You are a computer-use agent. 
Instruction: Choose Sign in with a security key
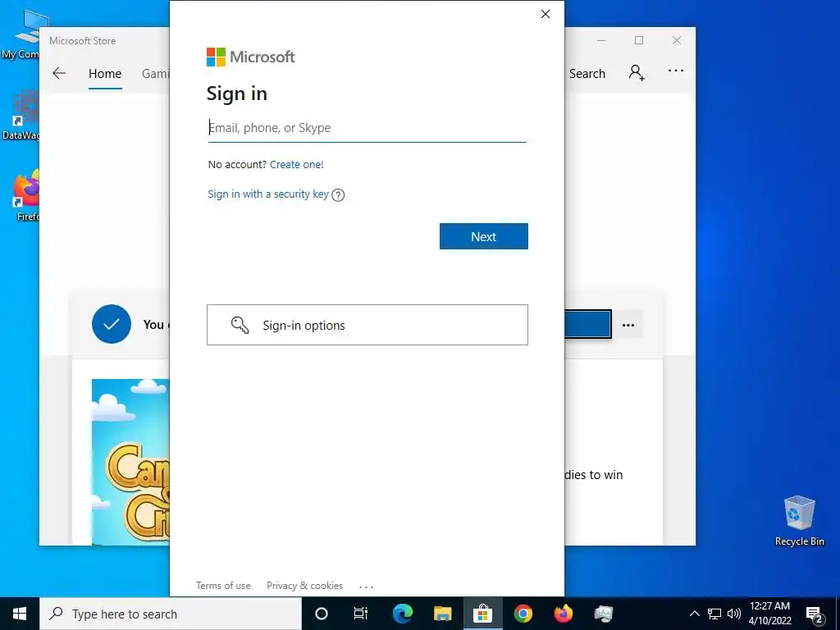click(268, 194)
